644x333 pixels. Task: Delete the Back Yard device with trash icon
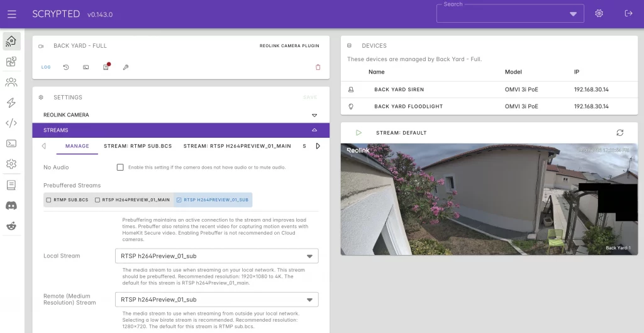tap(318, 67)
